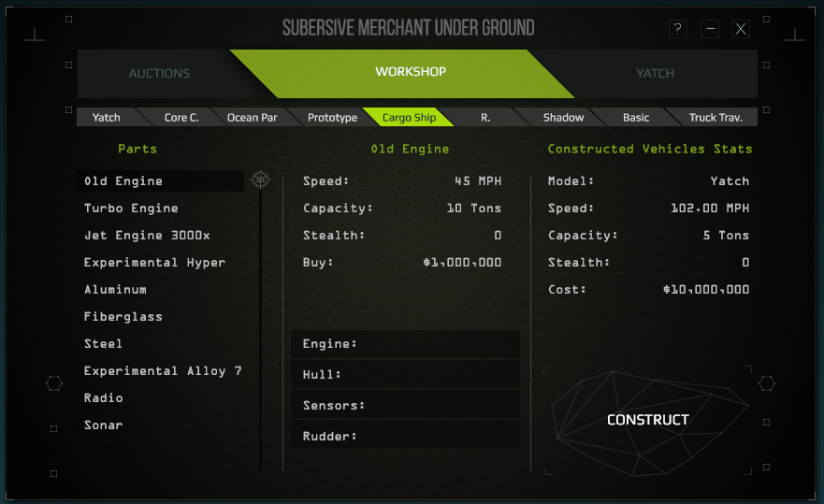Click the help question mark icon

678,29
